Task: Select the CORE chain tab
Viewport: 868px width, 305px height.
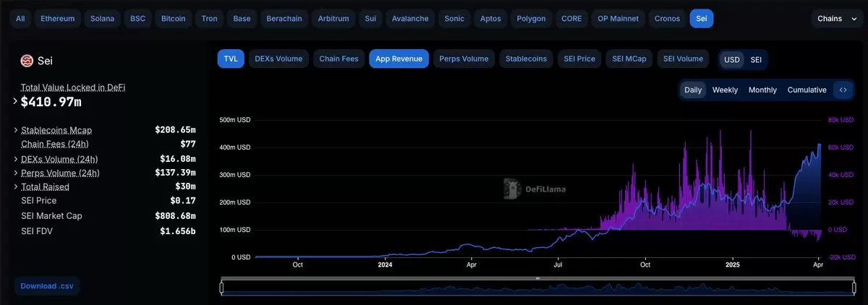Action: tap(571, 19)
